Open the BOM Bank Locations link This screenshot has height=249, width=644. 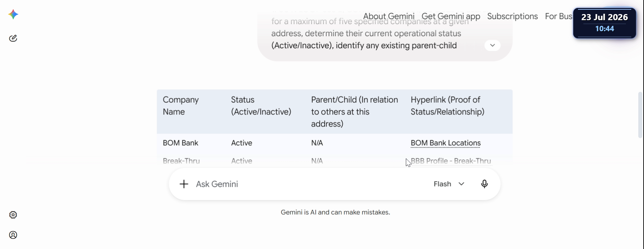446,143
